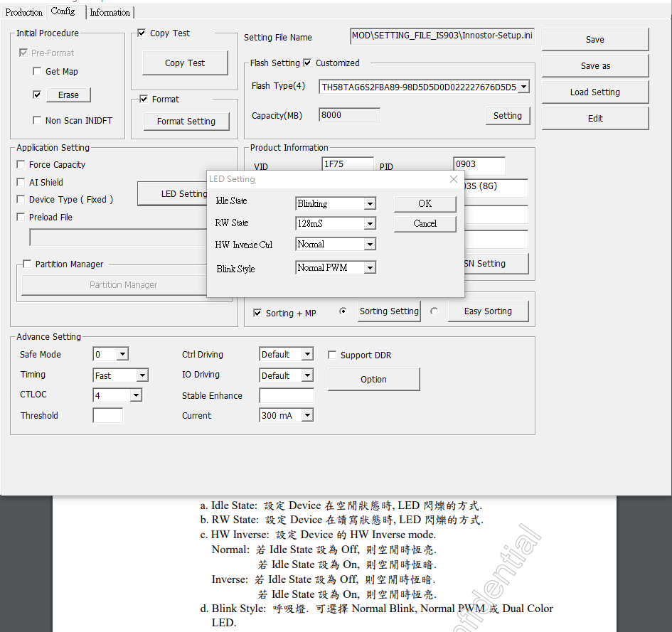Viewport: 672px width, 632px height.
Task: Expand the Idle State dropdown
Action: coord(370,203)
